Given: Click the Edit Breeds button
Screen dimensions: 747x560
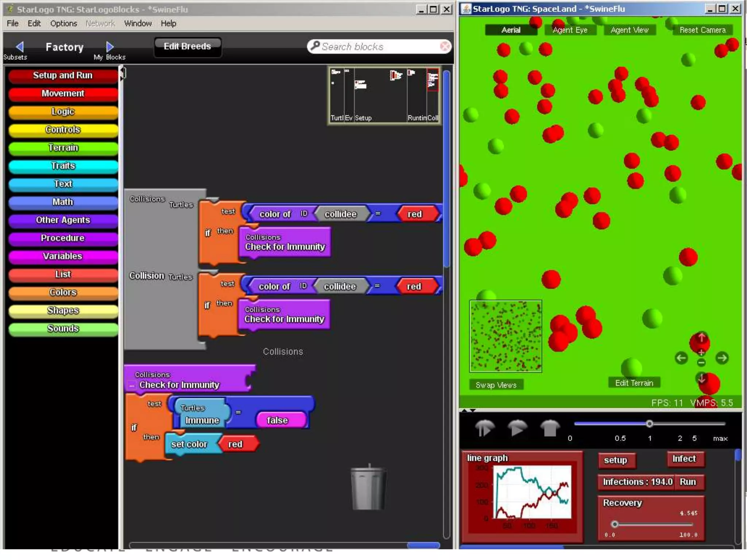Looking at the screenshot, I should click(x=187, y=47).
